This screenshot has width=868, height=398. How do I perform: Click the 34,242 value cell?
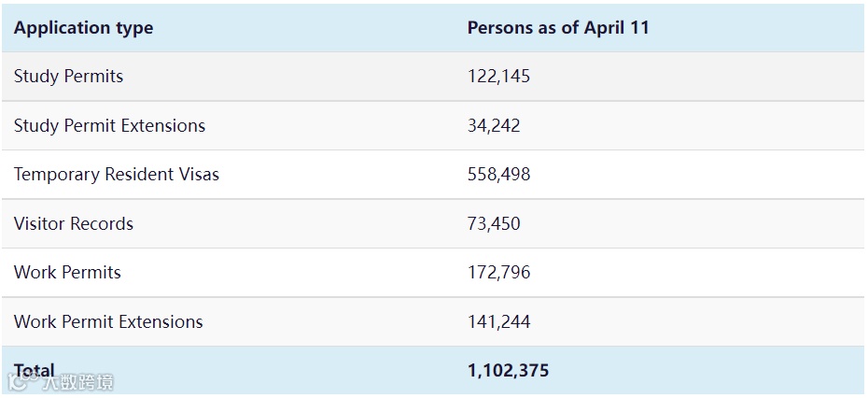click(494, 126)
